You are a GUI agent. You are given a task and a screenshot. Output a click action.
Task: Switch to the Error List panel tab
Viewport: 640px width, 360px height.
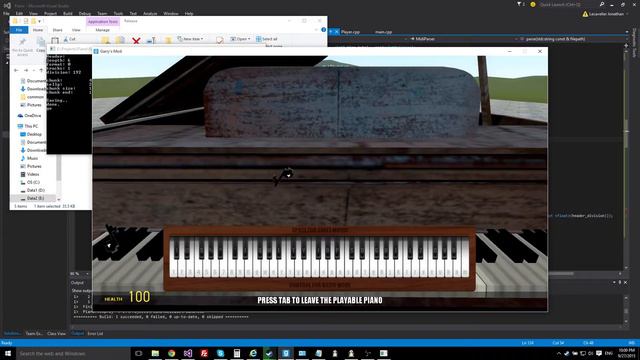click(96, 334)
